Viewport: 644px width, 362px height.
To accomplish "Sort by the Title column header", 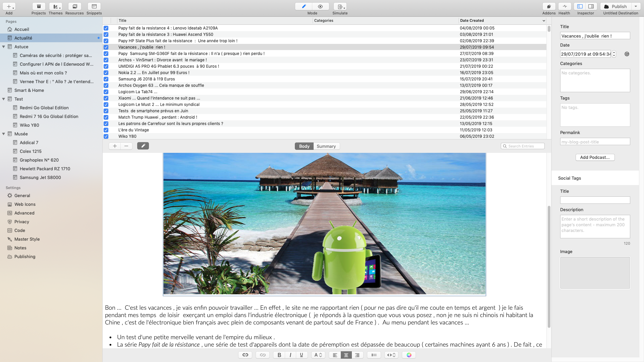I will click(215, 21).
